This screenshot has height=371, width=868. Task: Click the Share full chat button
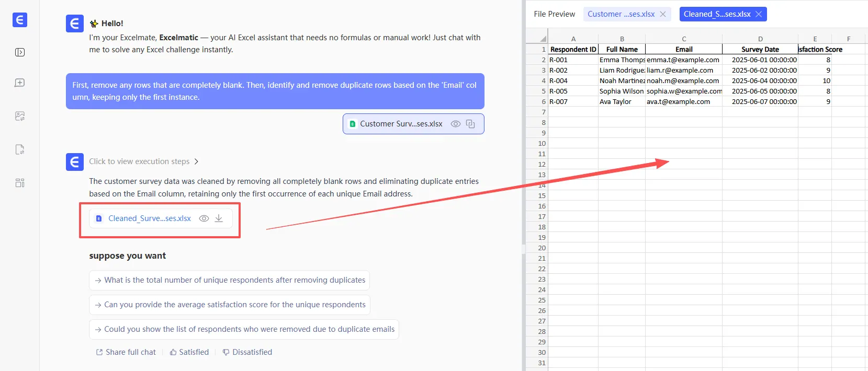tap(126, 352)
